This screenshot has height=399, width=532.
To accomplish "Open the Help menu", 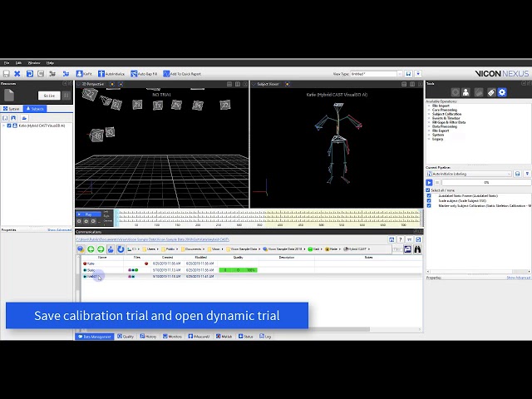I will 50,63.
